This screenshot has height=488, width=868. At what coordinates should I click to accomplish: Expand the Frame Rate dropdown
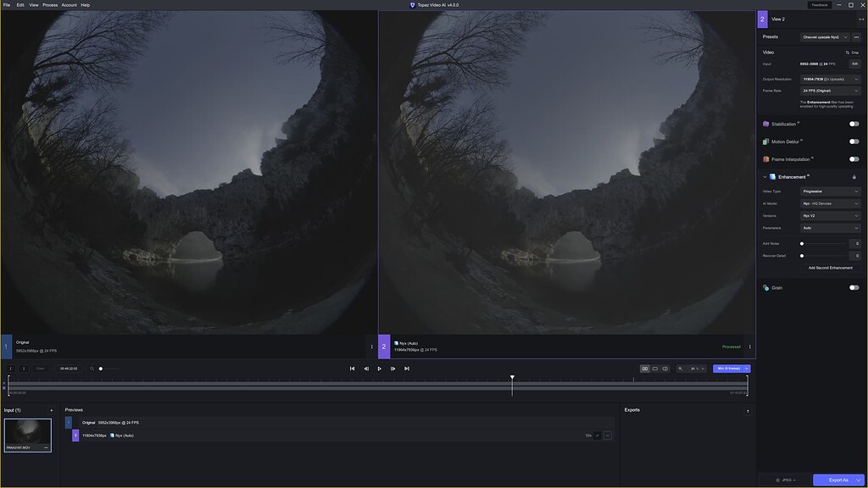pyautogui.click(x=829, y=90)
